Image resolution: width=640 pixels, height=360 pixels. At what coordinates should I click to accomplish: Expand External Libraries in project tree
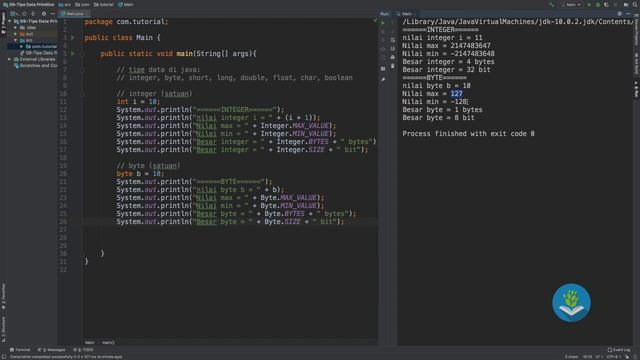click(x=10, y=59)
